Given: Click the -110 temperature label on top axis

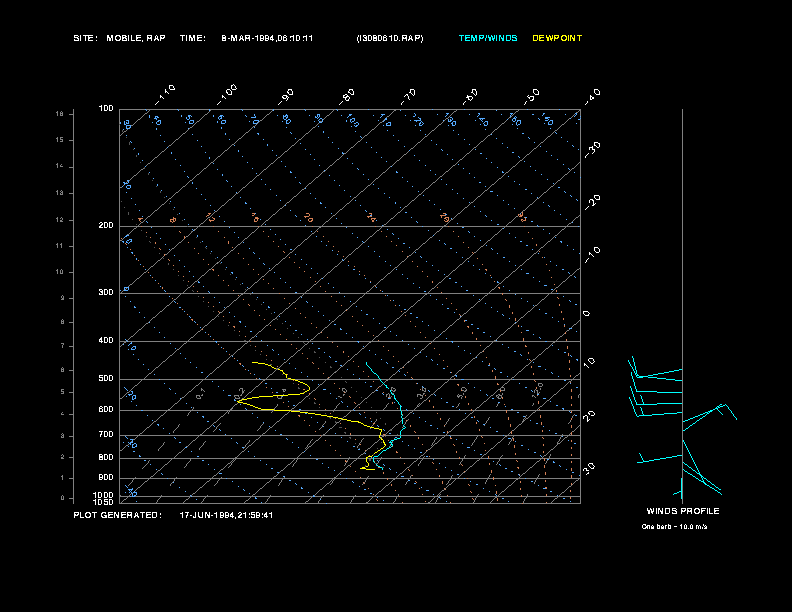Looking at the screenshot, I should pos(165,95).
